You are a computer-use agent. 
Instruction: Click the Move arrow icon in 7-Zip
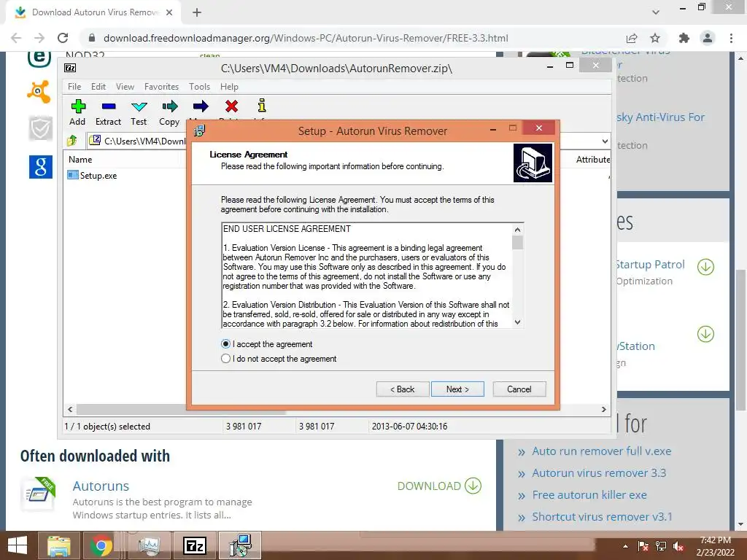(201, 106)
